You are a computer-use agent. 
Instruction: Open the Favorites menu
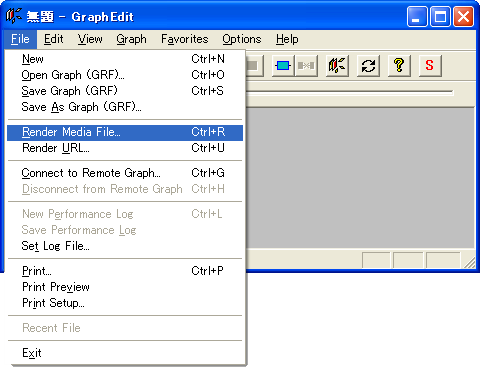[185, 39]
